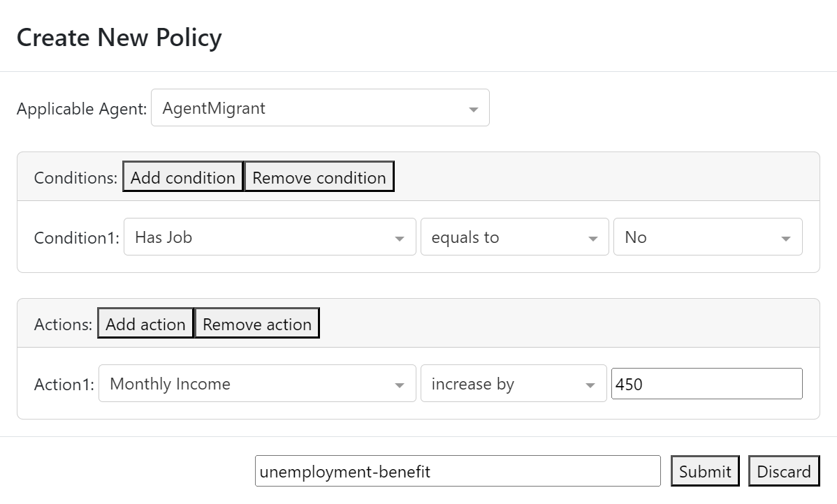Open the Applicable Agent dropdown
The image size is (837, 504).
320,108
